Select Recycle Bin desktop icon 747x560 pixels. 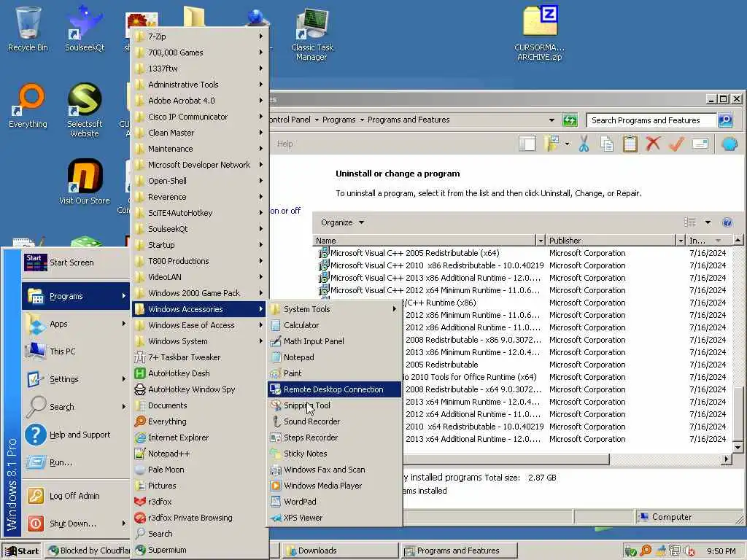point(28,28)
